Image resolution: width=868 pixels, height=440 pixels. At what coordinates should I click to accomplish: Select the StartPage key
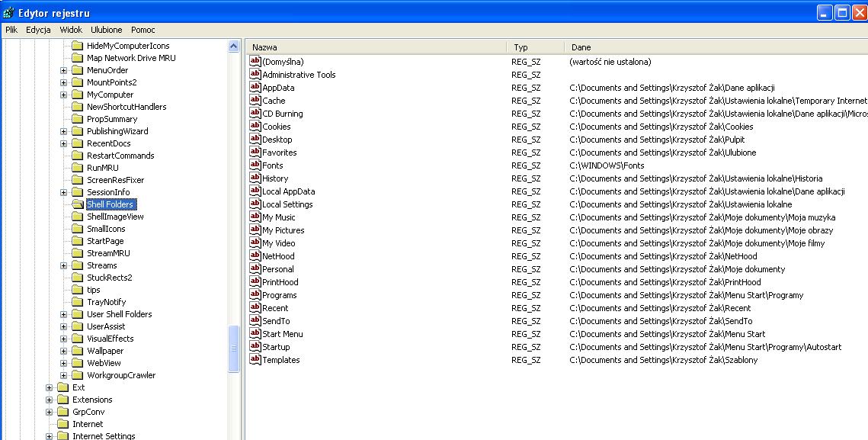105,241
